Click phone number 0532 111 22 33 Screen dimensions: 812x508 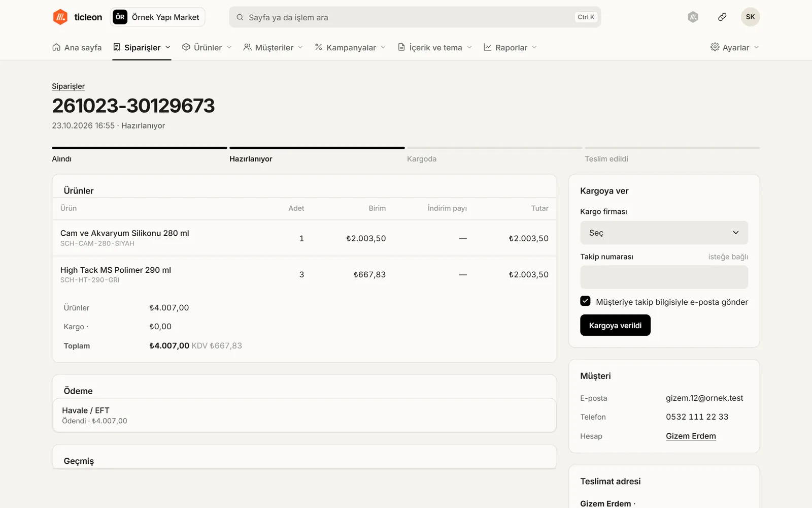[697, 417]
